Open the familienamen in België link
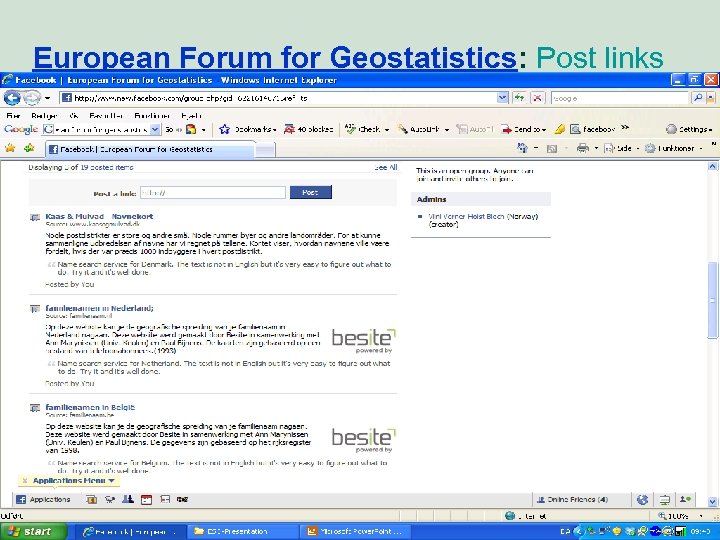This screenshot has width=720, height=540. click(x=90, y=407)
